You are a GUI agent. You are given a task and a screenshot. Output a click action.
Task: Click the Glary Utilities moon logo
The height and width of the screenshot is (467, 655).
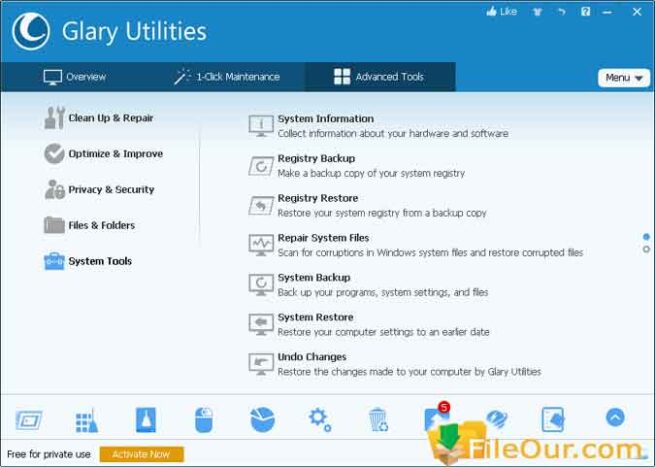[x=31, y=31]
